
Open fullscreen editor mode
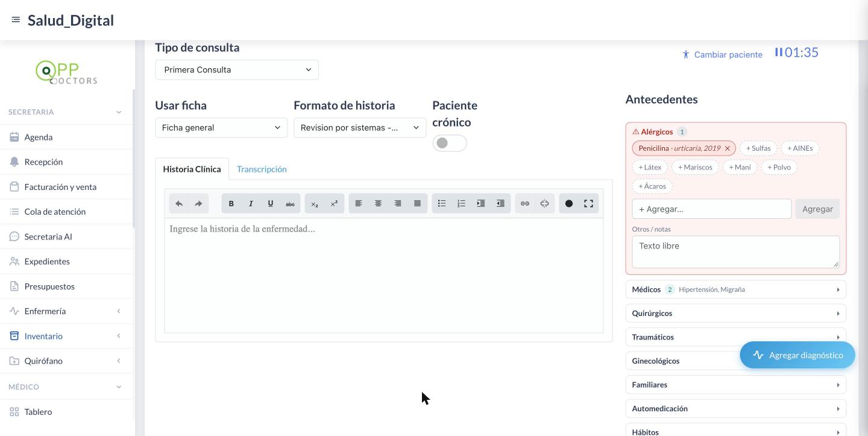pos(588,204)
